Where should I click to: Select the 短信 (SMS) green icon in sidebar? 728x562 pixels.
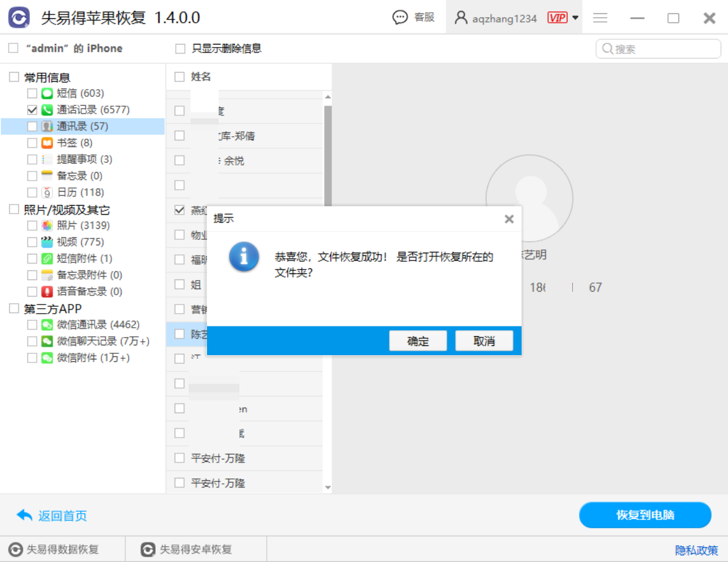(x=46, y=93)
